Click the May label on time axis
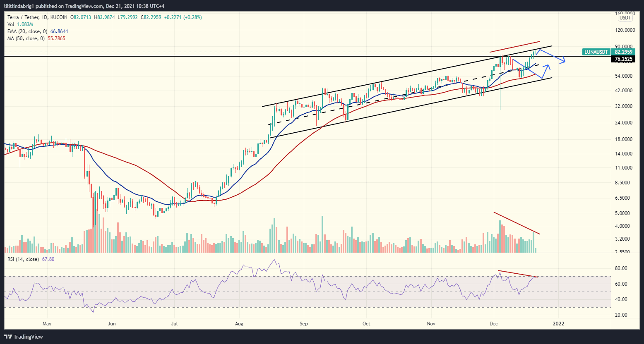Image resolution: width=644 pixels, height=344 pixels. [x=47, y=323]
